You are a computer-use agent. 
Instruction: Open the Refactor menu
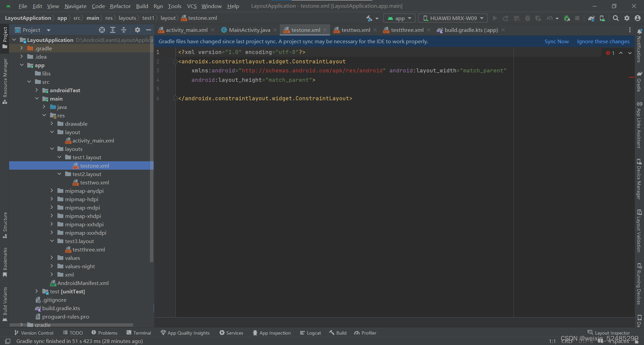120,6
